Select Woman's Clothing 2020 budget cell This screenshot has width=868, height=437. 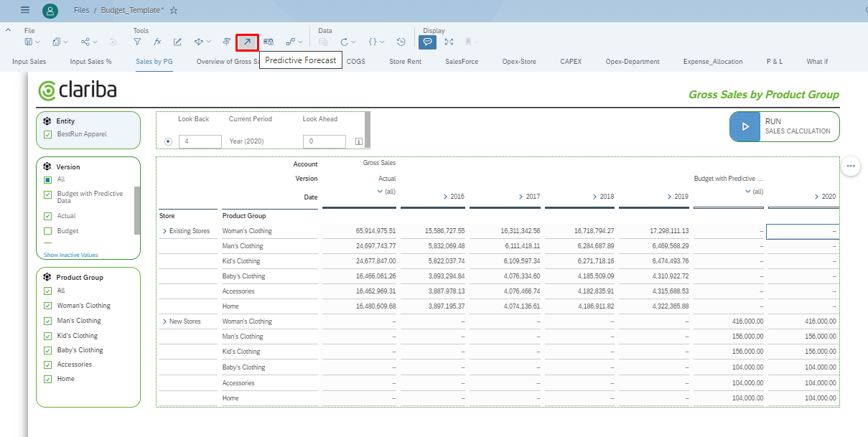803,231
